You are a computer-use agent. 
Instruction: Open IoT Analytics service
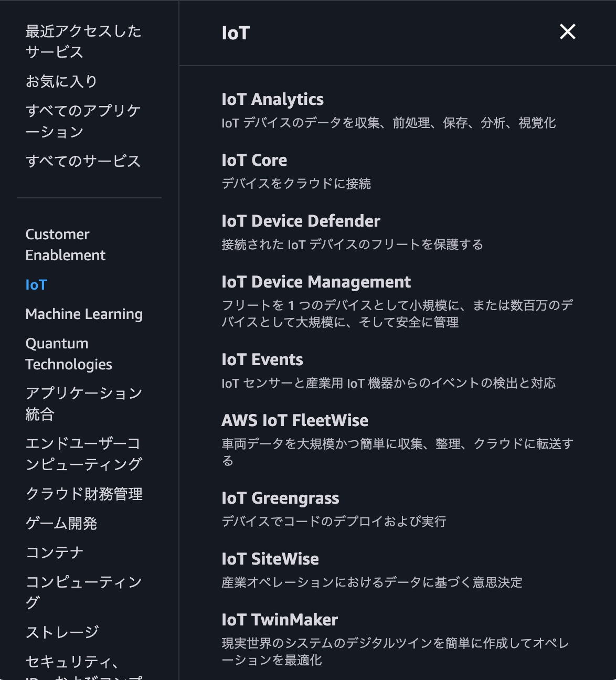(x=272, y=100)
